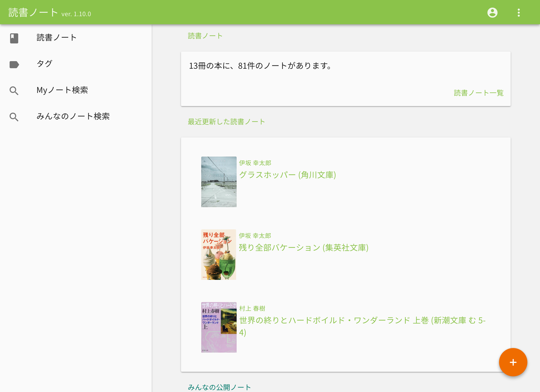Image resolution: width=540 pixels, height=392 pixels.
Task: Open グラスホッパー (角川文庫) note
Action: [288, 175]
